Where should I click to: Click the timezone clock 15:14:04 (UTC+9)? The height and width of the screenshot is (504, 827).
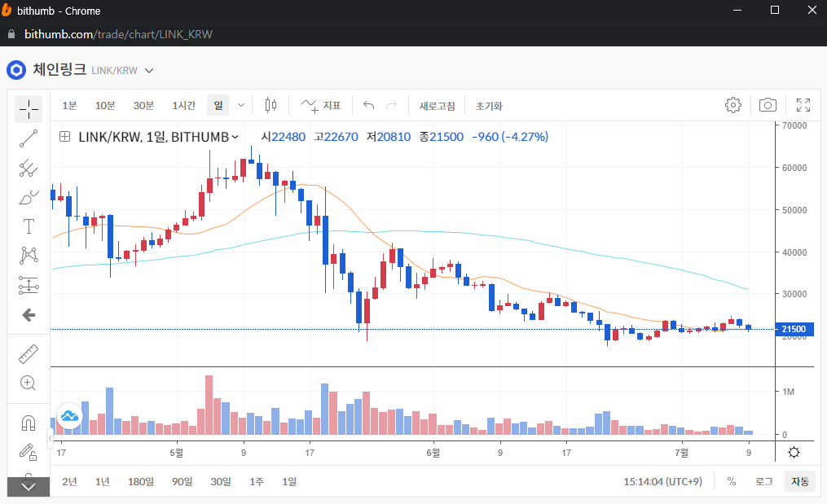click(x=663, y=481)
